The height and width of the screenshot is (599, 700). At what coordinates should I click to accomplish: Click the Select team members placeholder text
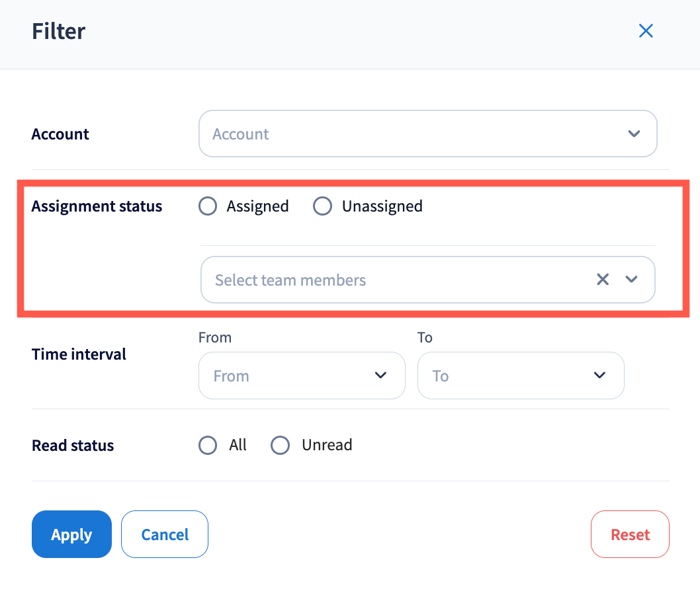click(x=290, y=280)
